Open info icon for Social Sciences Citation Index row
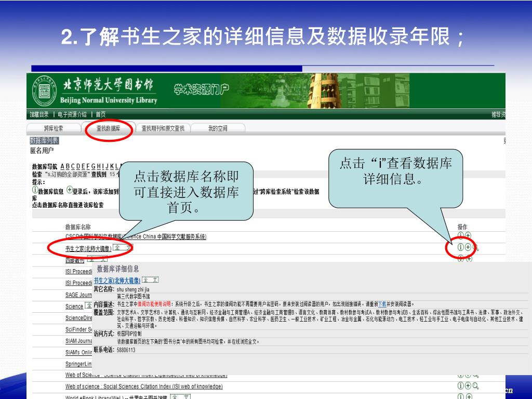 tap(460, 386)
